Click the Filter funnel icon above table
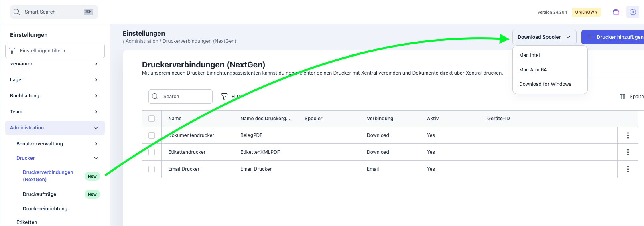The width and height of the screenshot is (644, 226). click(224, 97)
